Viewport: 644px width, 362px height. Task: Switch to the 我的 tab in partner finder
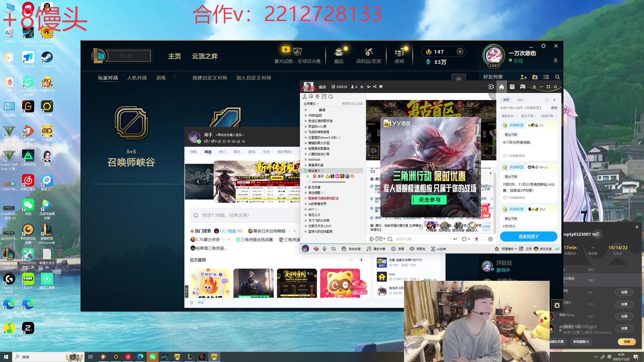tap(520, 100)
